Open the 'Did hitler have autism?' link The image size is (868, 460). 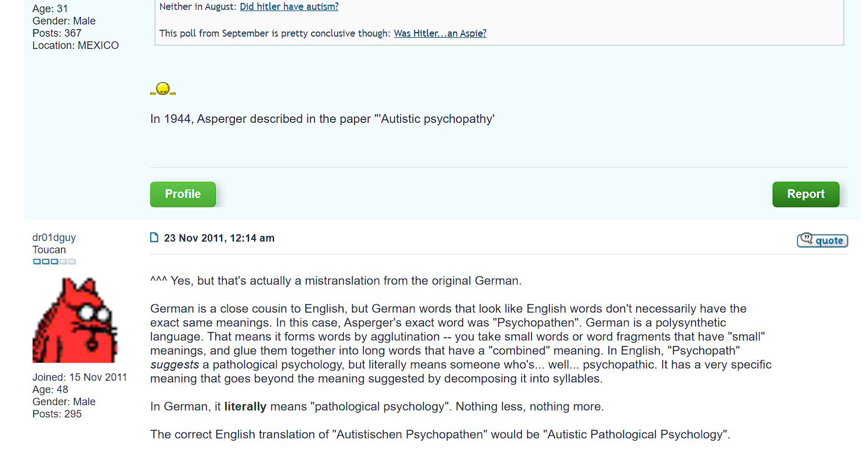tap(289, 7)
